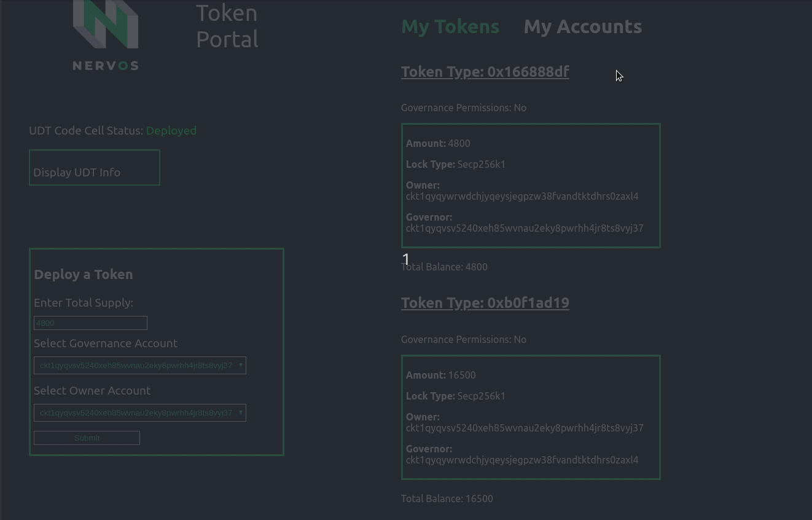This screenshot has height=520, width=812.
Task: Click the Select Owner Account label
Action: [x=92, y=390]
